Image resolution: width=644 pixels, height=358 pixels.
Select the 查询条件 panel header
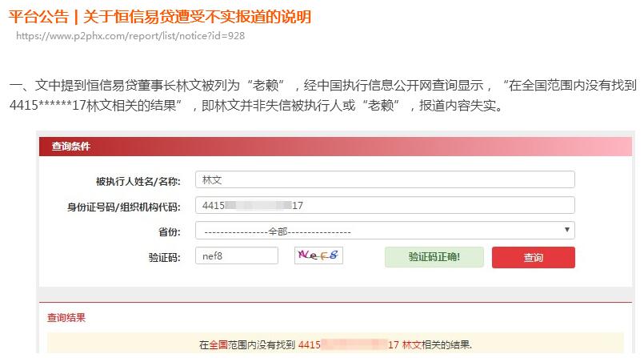point(335,147)
